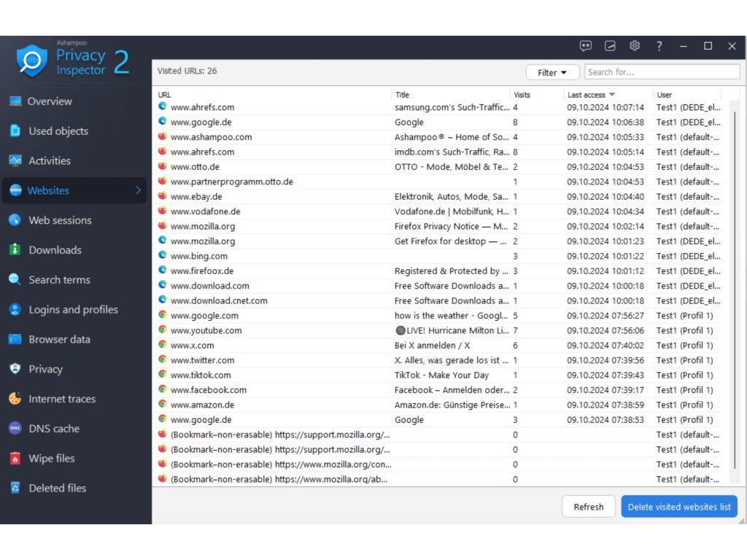747x560 pixels.
Task: Select the www.twitter.com row
Action: click(440, 360)
